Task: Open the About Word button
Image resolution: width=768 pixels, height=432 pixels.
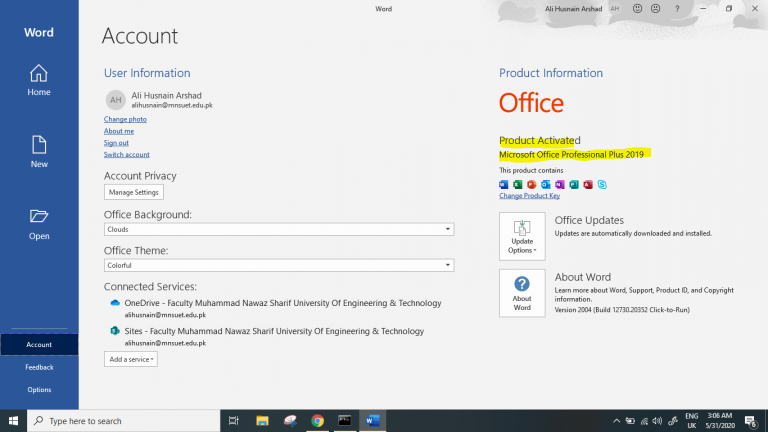Action: pyautogui.click(x=522, y=293)
